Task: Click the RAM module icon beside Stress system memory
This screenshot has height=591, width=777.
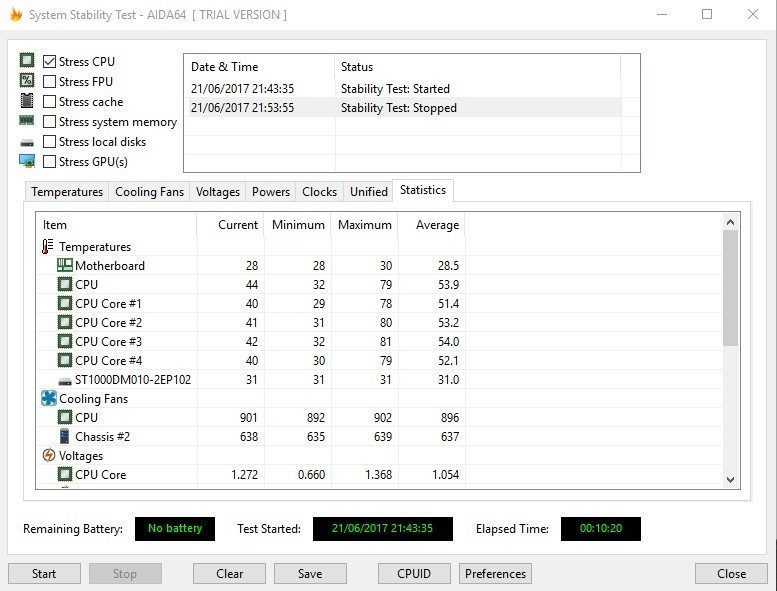Action: [x=27, y=120]
